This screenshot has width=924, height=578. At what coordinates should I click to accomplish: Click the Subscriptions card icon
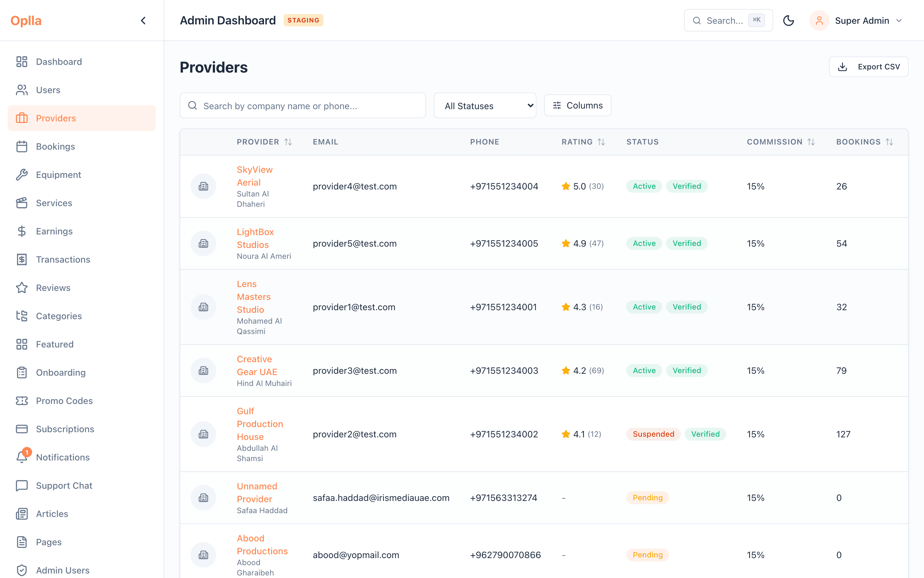tap(22, 429)
